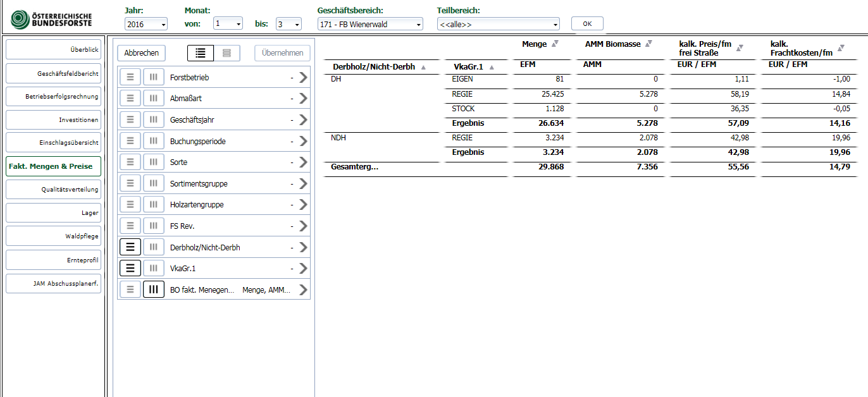
Task: Click the Österreichische Bundesforste logo
Action: (x=52, y=19)
